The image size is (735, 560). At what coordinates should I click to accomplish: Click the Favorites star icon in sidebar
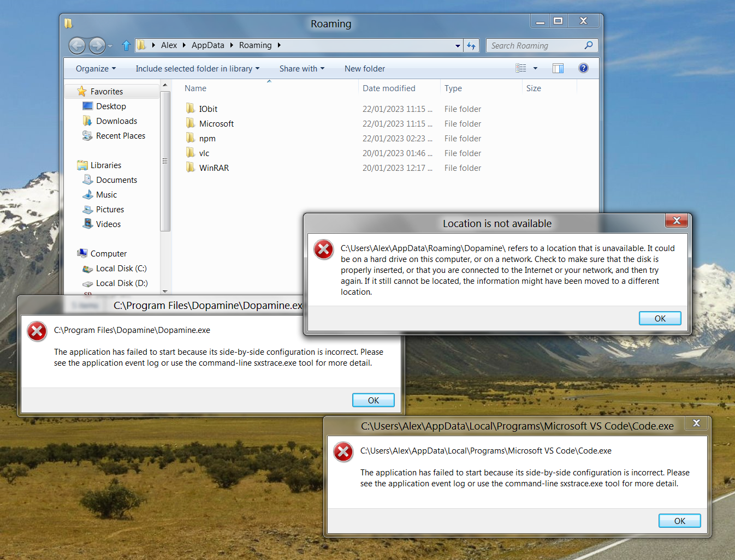82,91
